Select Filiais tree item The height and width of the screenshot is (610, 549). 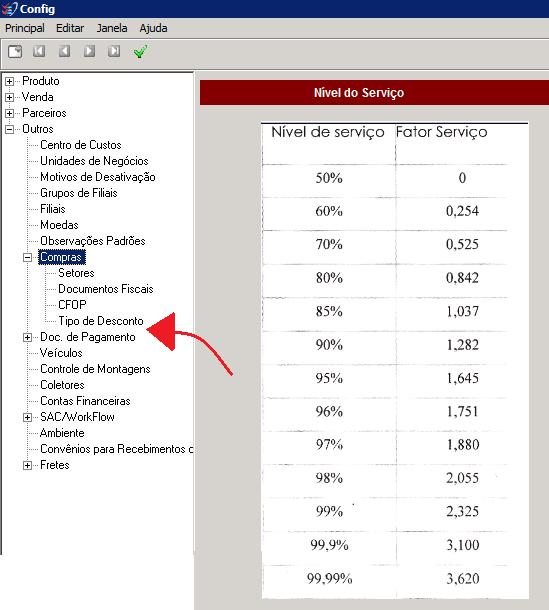point(53,209)
